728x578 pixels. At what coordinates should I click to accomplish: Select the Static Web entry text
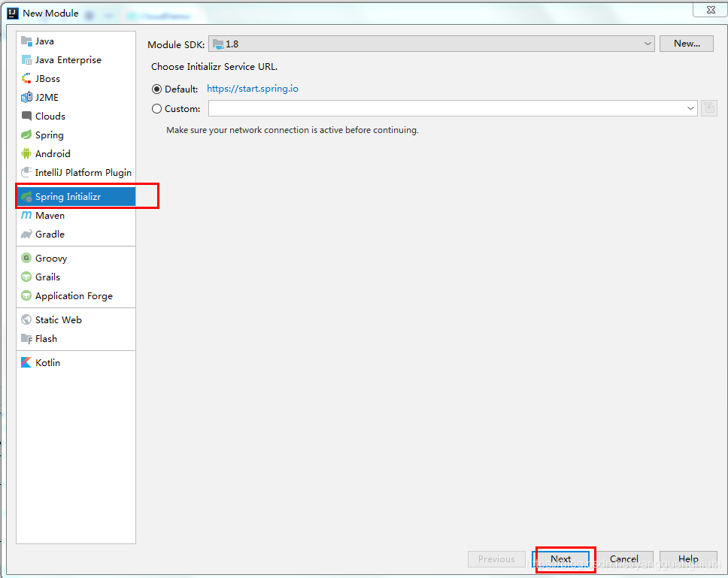59,320
